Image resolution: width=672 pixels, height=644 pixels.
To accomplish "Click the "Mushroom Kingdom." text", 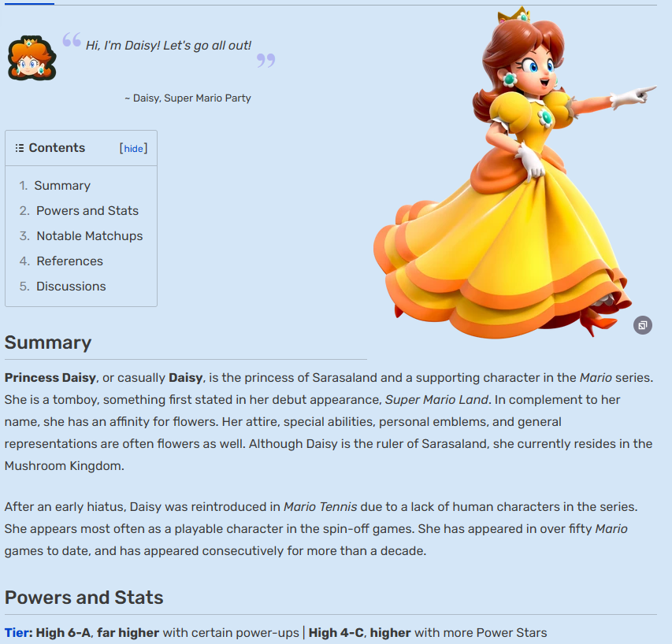I will click(x=65, y=465).
